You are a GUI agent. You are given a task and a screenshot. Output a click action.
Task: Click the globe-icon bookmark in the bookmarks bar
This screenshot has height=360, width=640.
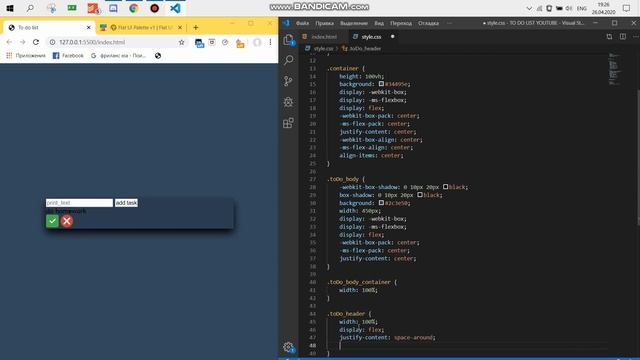click(158, 56)
